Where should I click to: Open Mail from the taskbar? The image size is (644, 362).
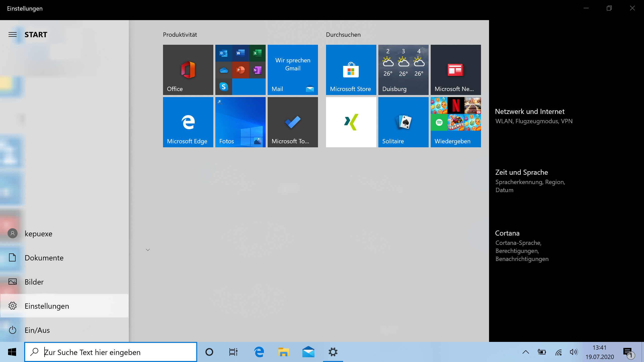[x=308, y=352]
